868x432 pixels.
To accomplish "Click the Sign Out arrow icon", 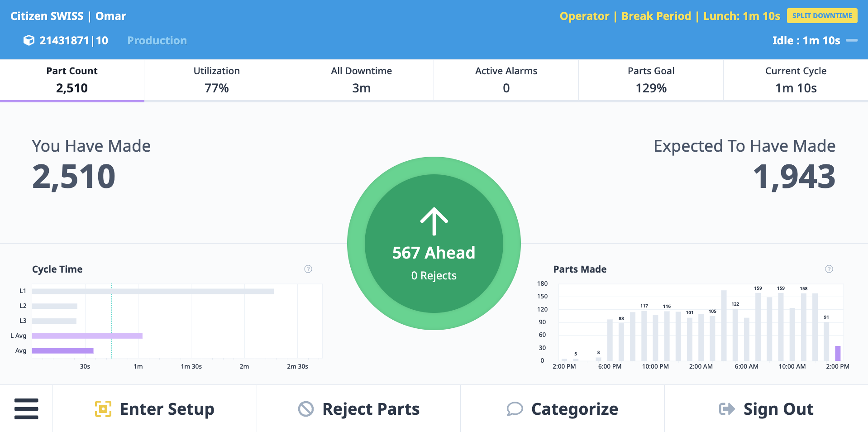I will point(726,408).
